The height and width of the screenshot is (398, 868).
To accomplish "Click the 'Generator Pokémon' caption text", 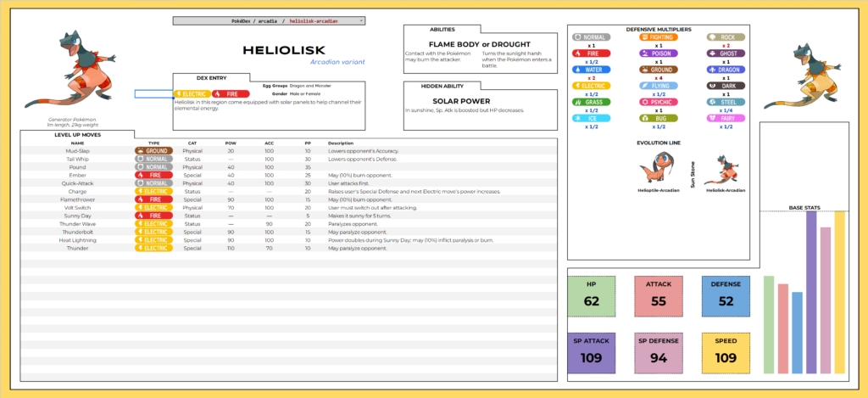I will click(72, 120).
